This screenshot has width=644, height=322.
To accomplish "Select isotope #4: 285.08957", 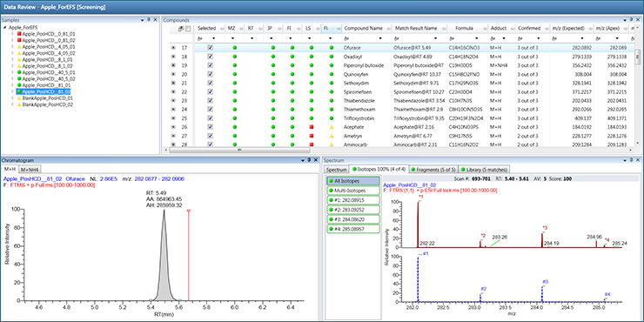I will (x=353, y=229).
